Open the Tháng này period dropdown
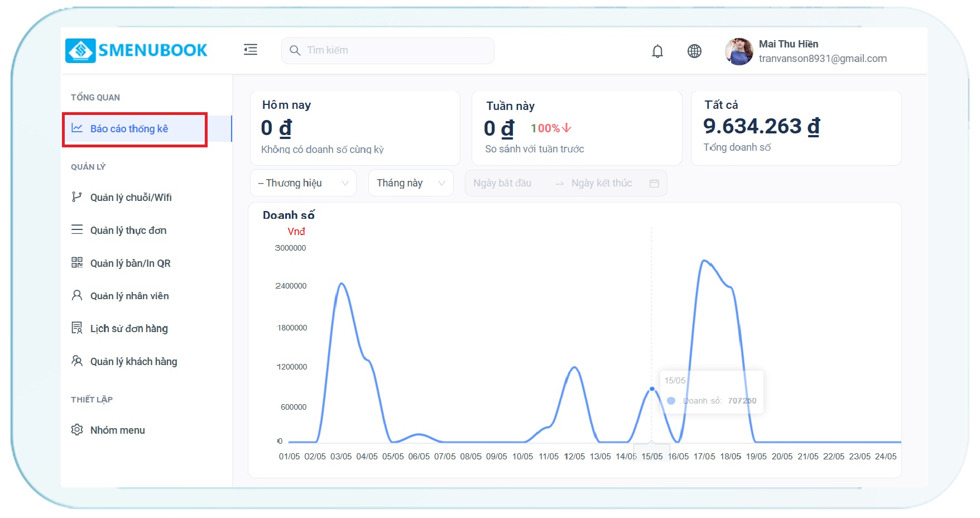This screenshot has height=518, width=980. 410,183
